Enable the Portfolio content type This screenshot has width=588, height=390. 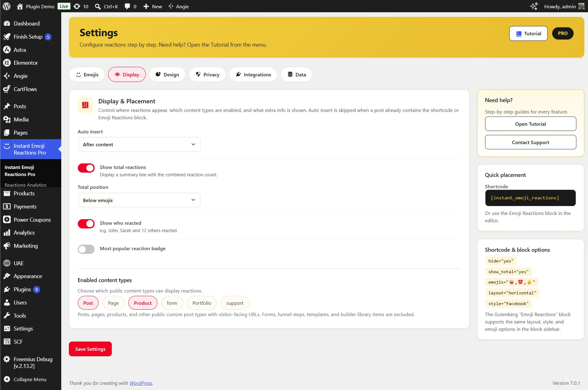coord(202,303)
